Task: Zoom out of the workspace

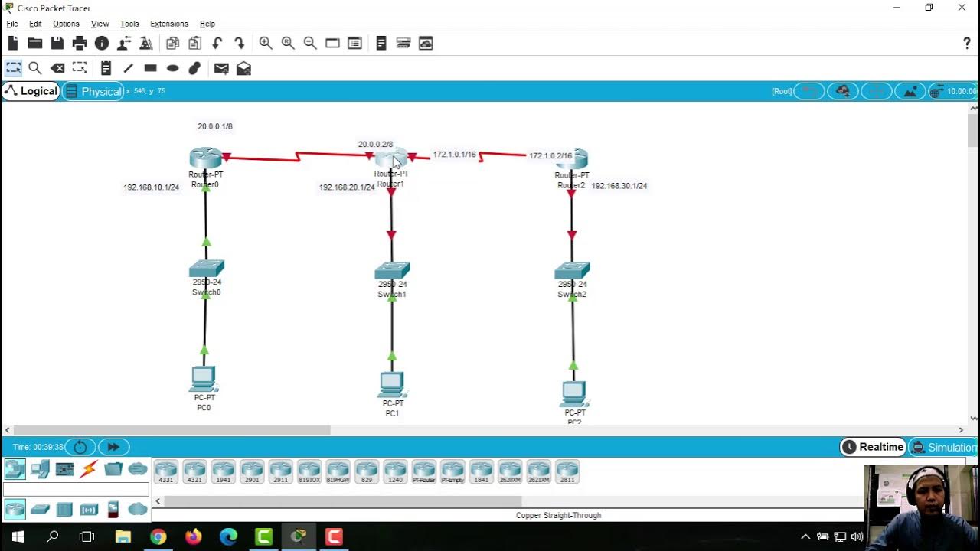Action: click(x=310, y=44)
